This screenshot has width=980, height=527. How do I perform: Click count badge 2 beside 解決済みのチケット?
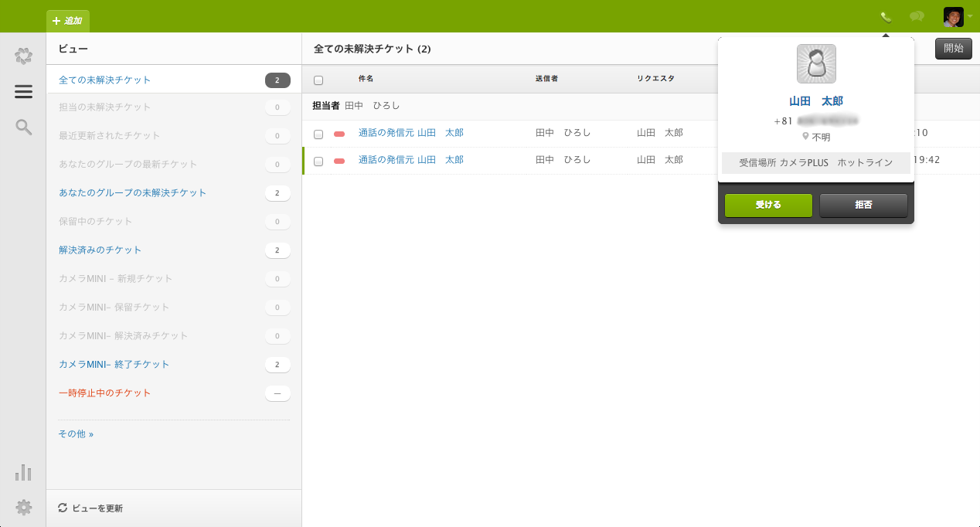pos(277,250)
